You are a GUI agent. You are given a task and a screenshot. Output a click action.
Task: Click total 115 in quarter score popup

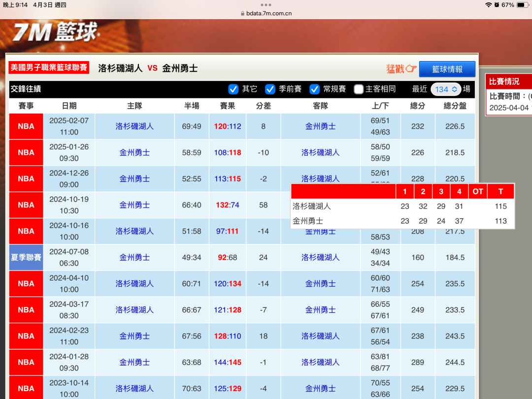click(x=500, y=206)
